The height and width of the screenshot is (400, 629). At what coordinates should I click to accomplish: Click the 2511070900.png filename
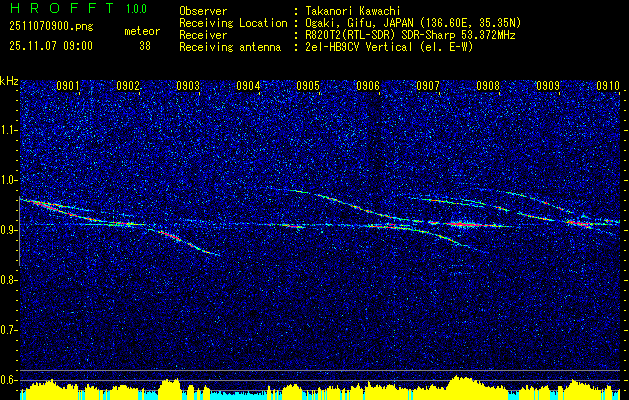[51, 27]
